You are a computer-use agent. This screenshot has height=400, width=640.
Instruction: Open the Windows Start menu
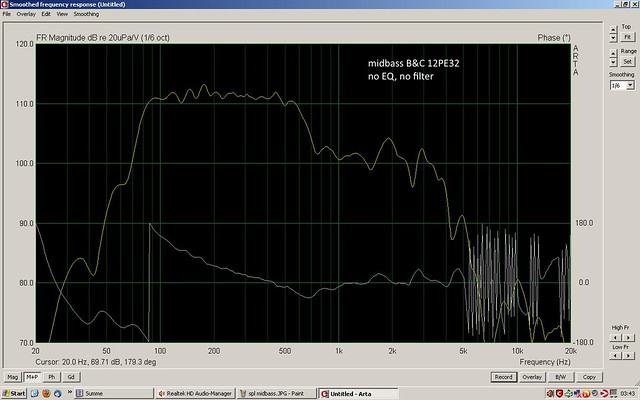click(14, 393)
